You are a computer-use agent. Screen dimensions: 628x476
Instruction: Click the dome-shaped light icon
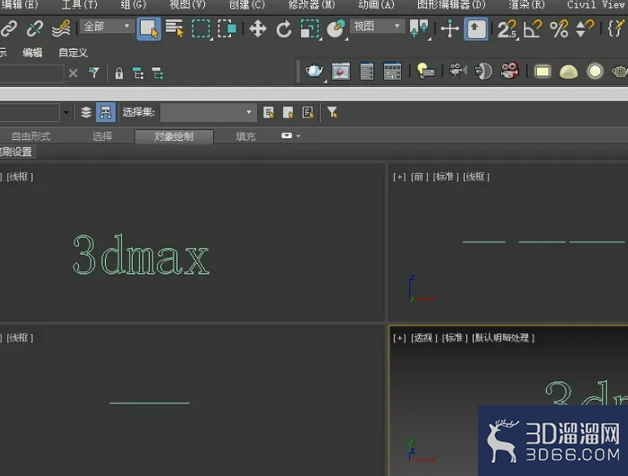point(568,72)
